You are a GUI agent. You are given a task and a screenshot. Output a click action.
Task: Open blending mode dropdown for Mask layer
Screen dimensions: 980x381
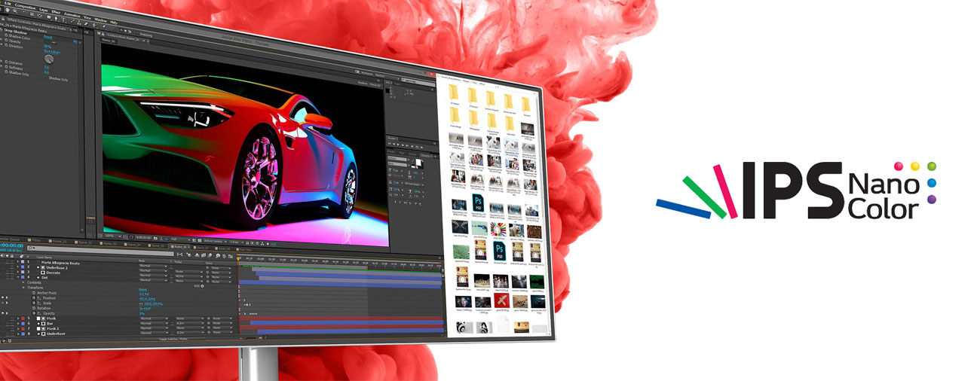[153, 319]
